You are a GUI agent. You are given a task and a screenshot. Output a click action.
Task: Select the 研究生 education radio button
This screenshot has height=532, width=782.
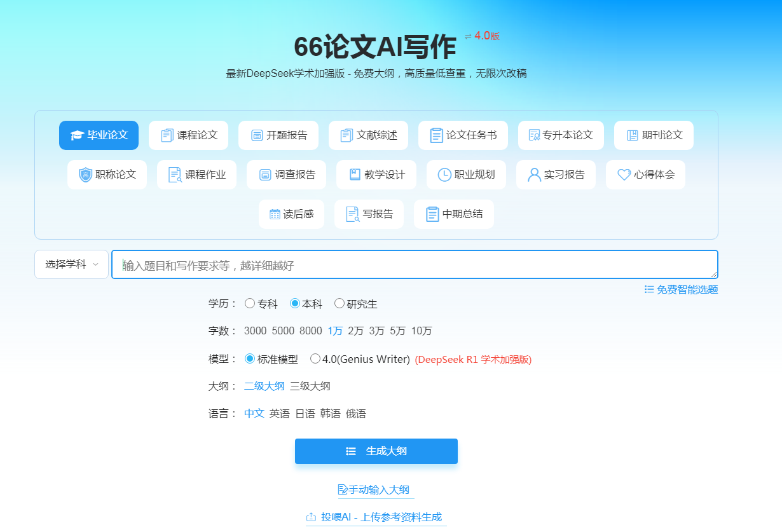tap(340, 304)
